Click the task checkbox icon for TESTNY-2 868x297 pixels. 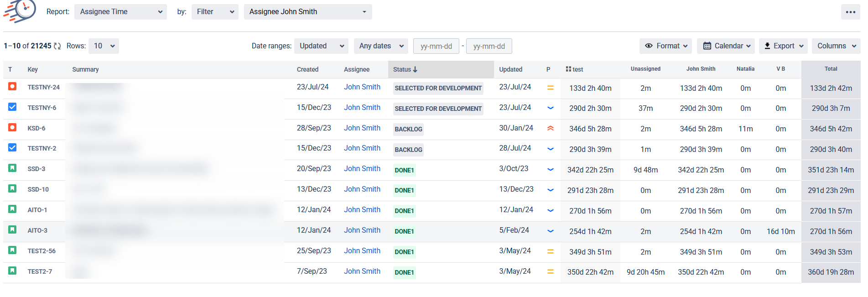tap(12, 147)
